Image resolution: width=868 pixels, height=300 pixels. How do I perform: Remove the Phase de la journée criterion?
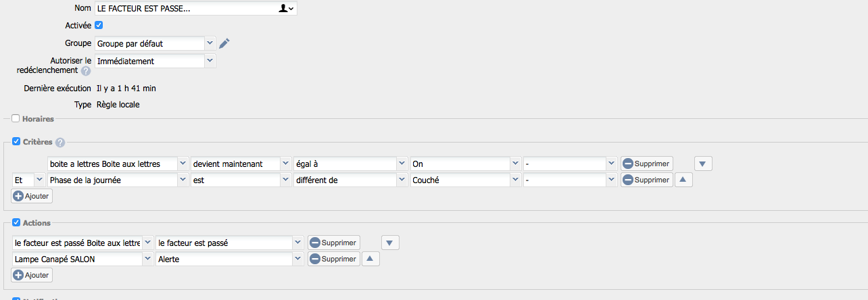coord(647,180)
